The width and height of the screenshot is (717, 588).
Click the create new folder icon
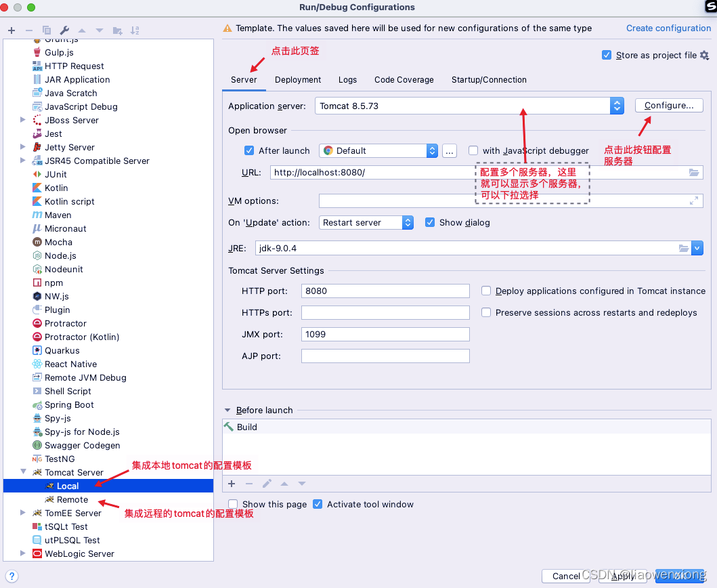tap(118, 30)
